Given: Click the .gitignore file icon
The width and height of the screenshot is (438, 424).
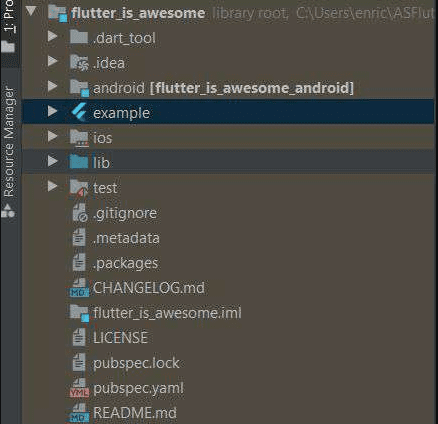Looking at the screenshot, I should [x=80, y=213].
